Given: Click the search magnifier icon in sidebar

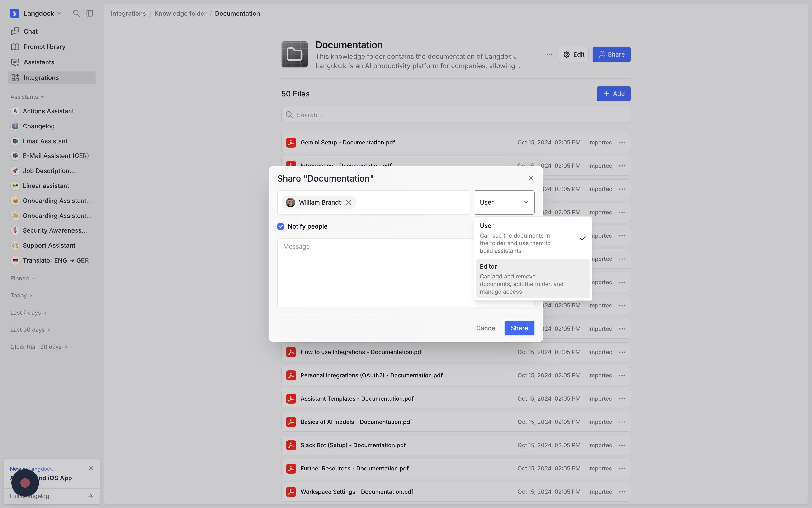Looking at the screenshot, I should pos(76,14).
